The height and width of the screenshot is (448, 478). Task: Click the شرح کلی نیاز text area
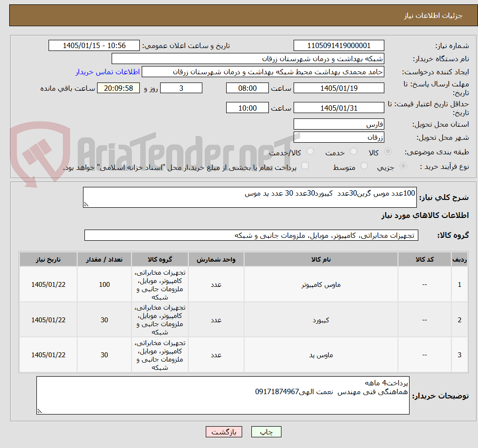click(249, 198)
